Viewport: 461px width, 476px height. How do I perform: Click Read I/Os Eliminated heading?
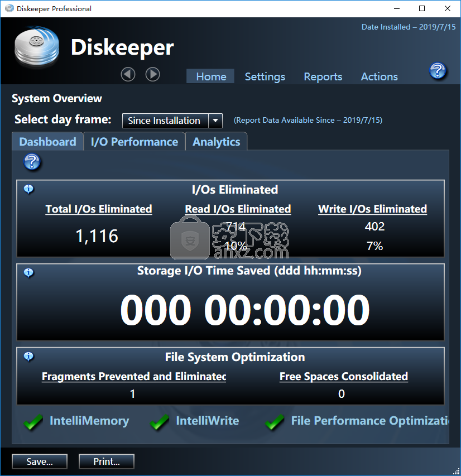pyautogui.click(x=238, y=209)
